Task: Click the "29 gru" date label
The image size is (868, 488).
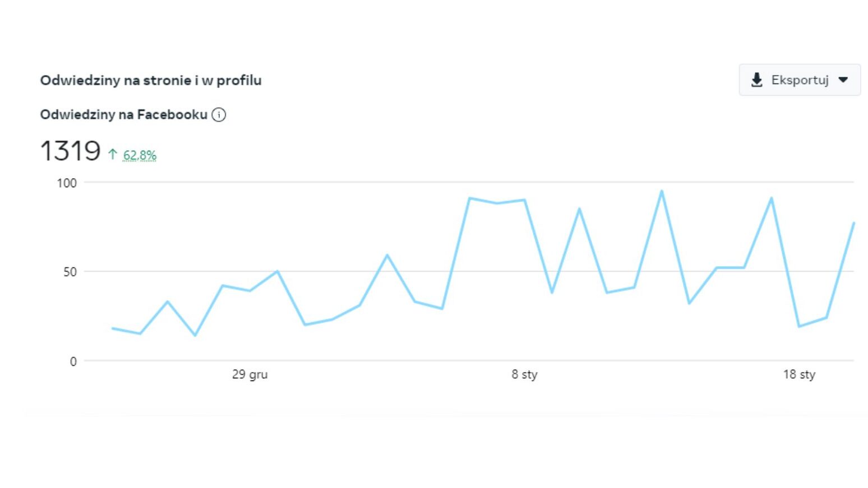Action: [x=250, y=374]
